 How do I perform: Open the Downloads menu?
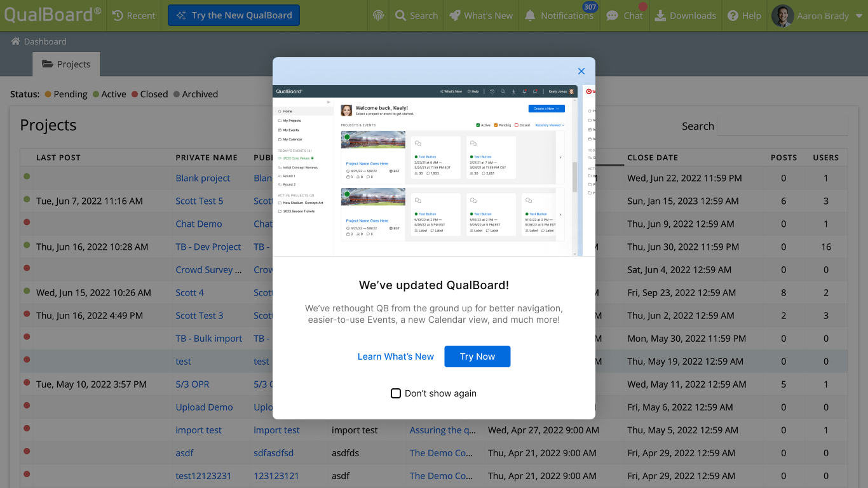click(x=685, y=15)
